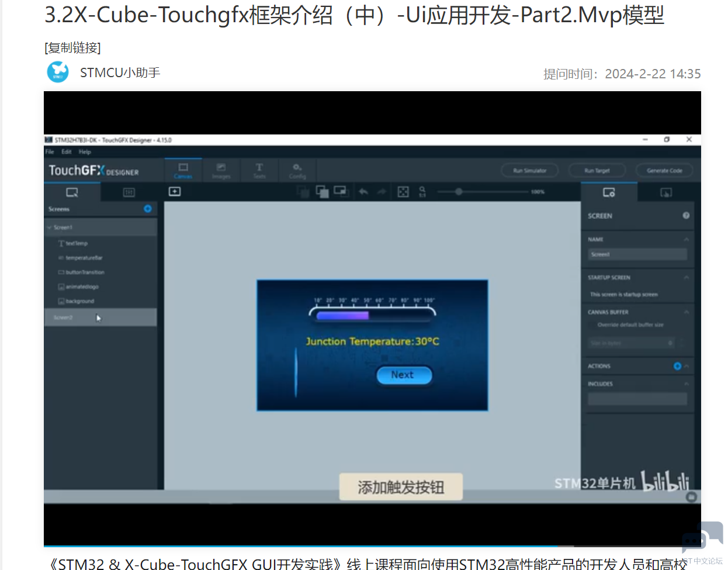Click the progress icon beside temperatureBar

(x=61, y=258)
